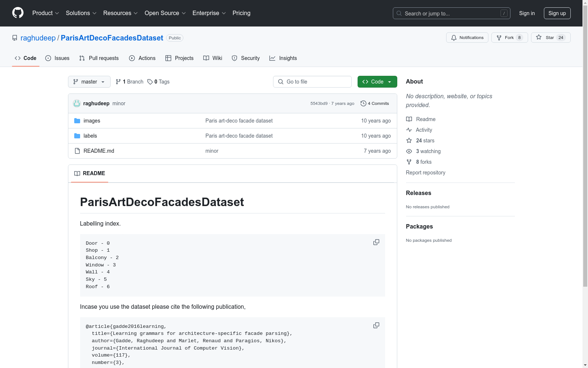This screenshot has height=368, width=588.
Task: Open the labels folder
Action: (90, 136)
